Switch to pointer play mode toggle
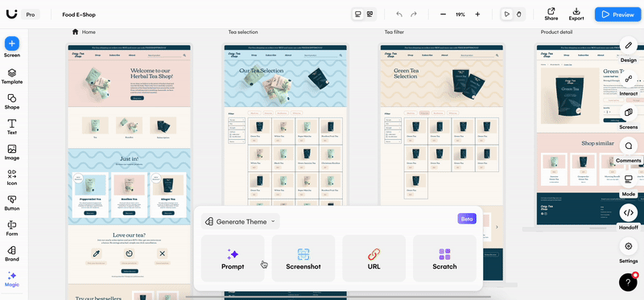 pos(507,14)
